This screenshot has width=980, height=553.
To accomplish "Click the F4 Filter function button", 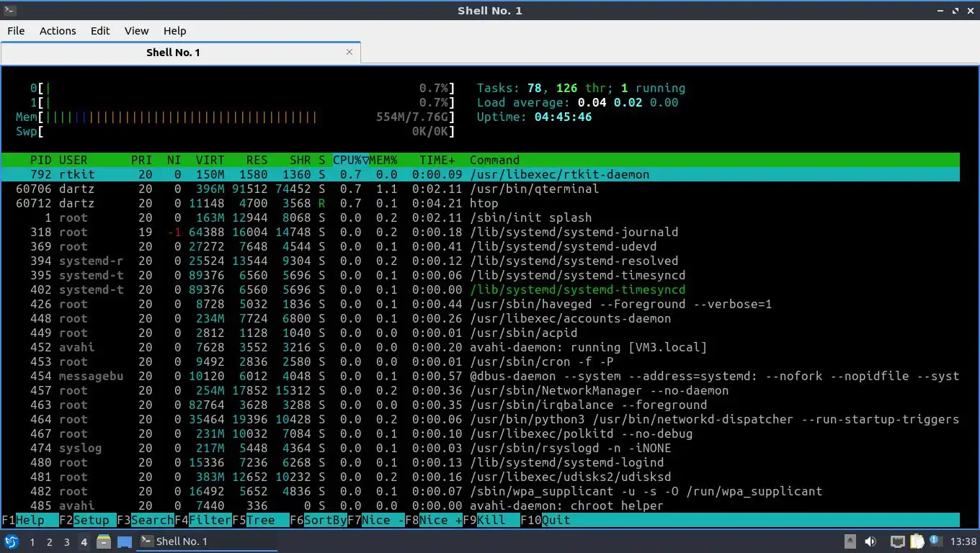I will 203,520.
